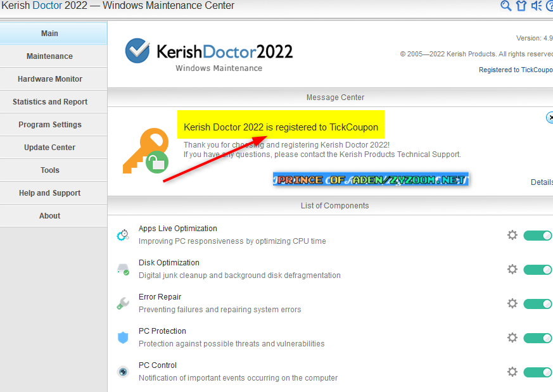Click the PC Protection shield icon
This screenshot has width=553, height=392.
coord(123,338)
